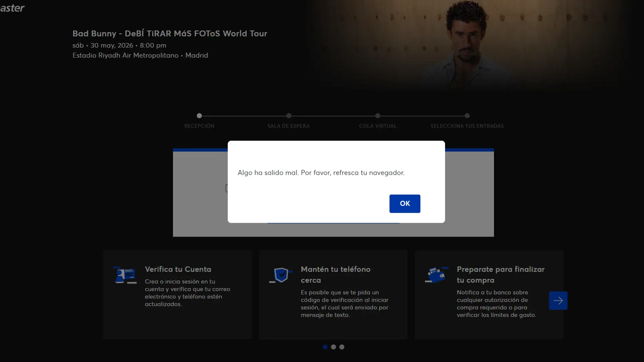Click the Ticketmaster logo in the corner
644x362 pixels.
12,8
